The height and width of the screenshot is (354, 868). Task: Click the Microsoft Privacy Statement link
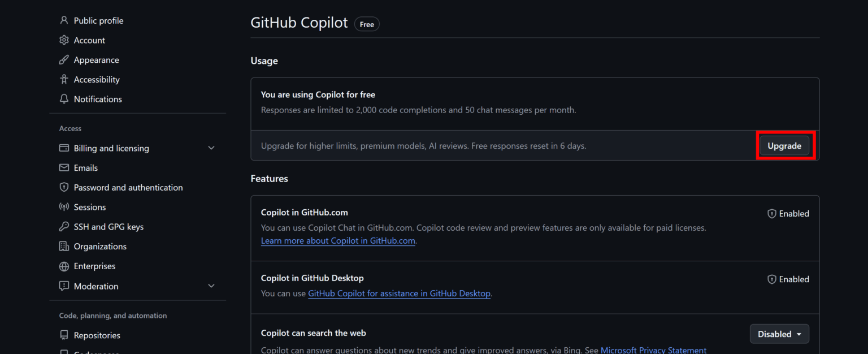654,349
